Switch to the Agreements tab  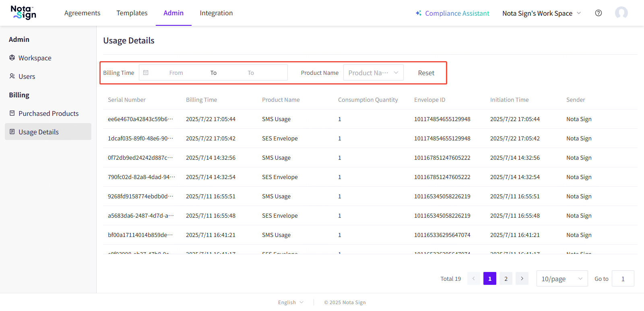(82, 13)
